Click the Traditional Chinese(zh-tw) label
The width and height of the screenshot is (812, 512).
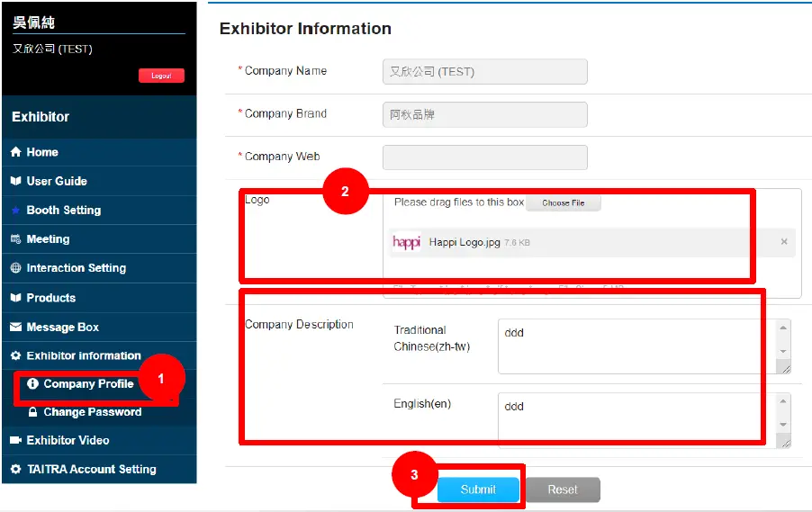[x=432, y=338]
